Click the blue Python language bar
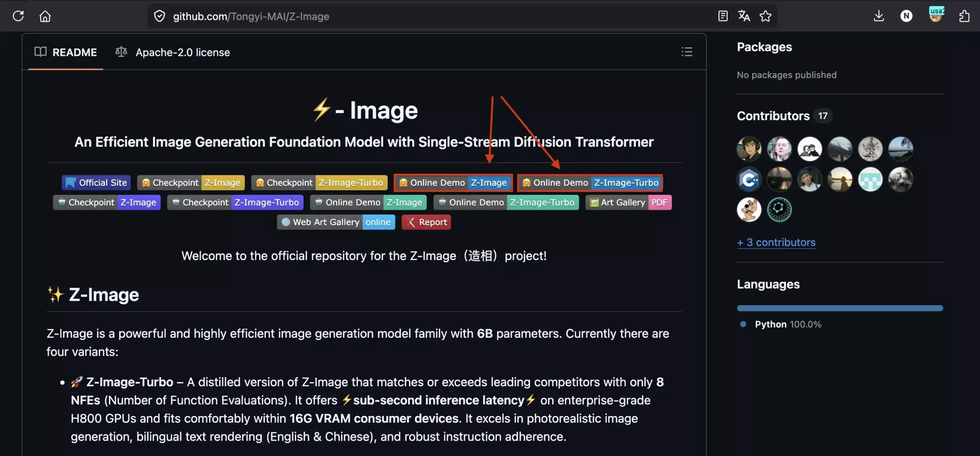The width and height of the screenshot is (980, 456). tap(840, 308)
